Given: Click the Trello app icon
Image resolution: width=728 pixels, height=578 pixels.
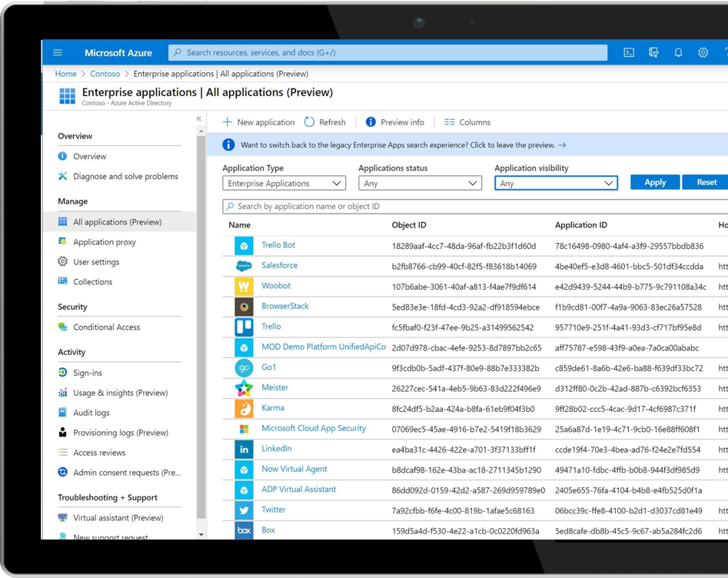Looking at the screenshot, I should [244, 327].
